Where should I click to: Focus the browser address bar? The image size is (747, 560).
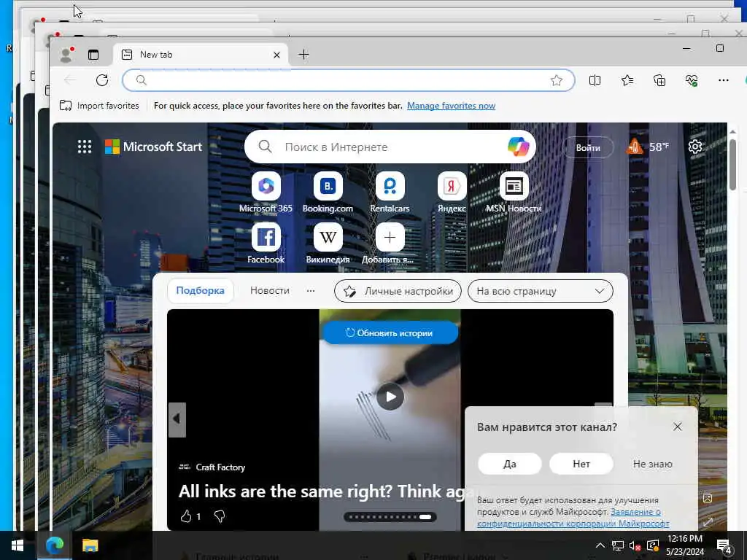pos(348,80)
